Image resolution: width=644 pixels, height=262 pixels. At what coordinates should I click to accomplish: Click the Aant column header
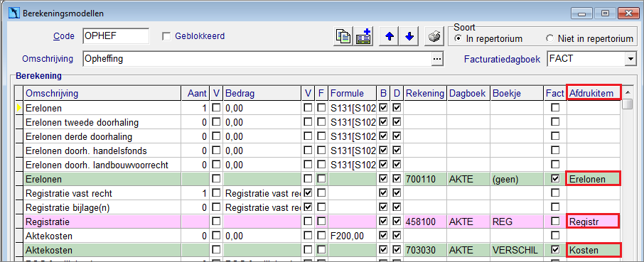click(x=195, y=94)
